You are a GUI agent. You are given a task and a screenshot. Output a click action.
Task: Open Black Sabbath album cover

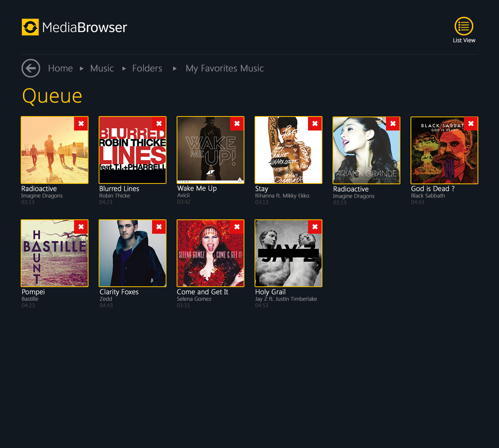(x=444, y=150)
